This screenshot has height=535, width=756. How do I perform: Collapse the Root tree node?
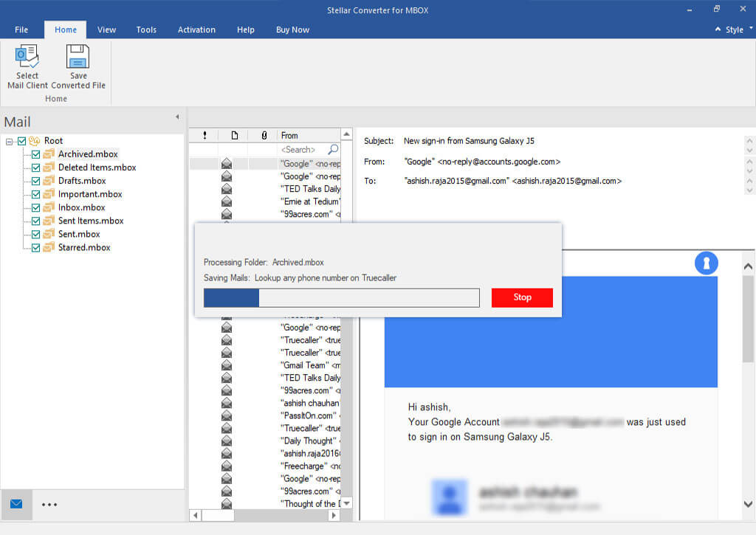click(x=9, y=142)
